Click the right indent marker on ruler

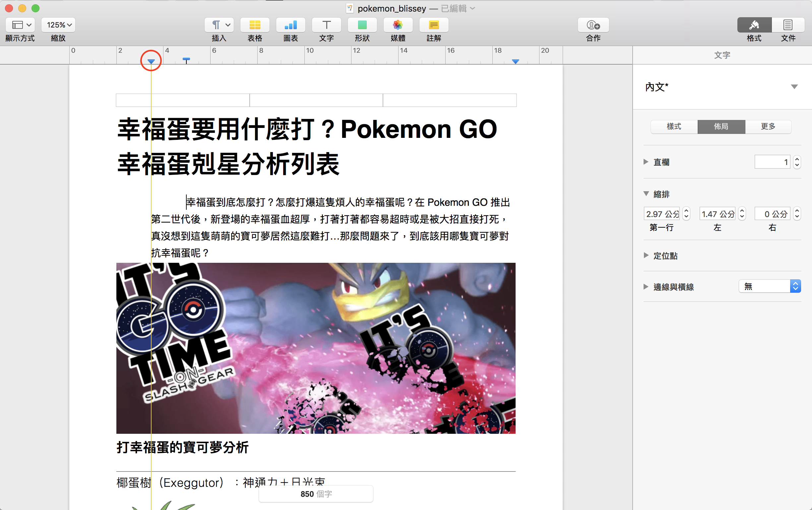pos(515,61)
